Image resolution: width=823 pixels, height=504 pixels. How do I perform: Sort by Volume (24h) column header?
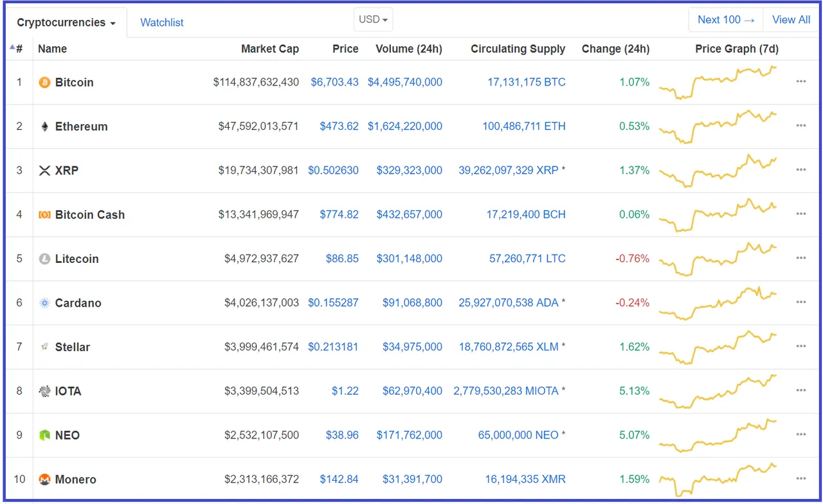pyautogui.click(x=409, y=49)
